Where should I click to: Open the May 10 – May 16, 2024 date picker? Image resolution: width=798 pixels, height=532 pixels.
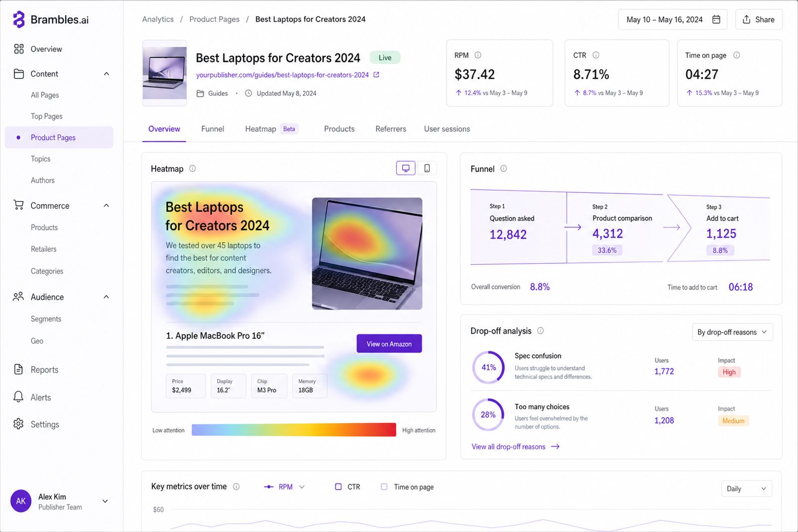click(672, 19)
